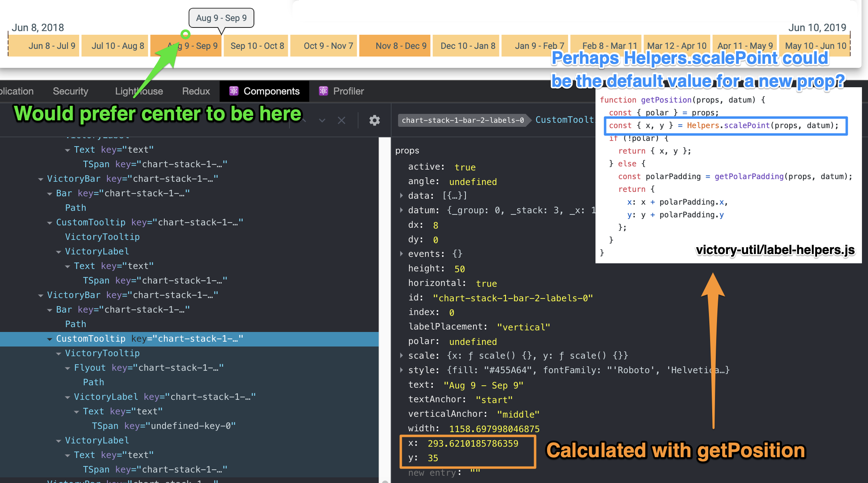Expand the scale prop object
This screenshot has height=483, width=868.
[401, 355]
